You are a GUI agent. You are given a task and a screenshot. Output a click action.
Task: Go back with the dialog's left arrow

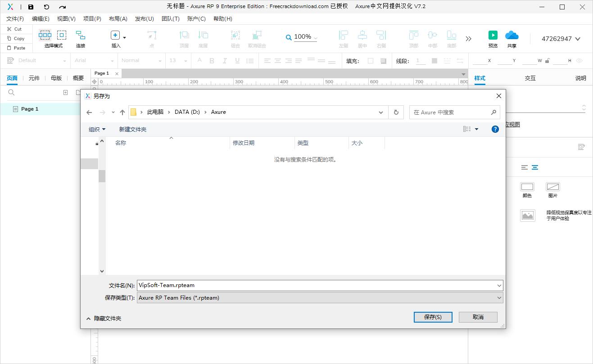[89, 112]
